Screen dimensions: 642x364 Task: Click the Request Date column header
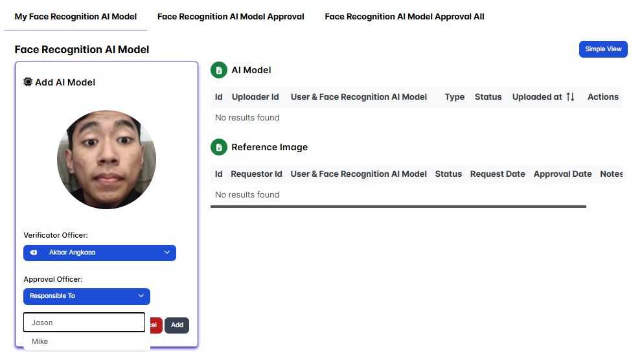[498, 174]
